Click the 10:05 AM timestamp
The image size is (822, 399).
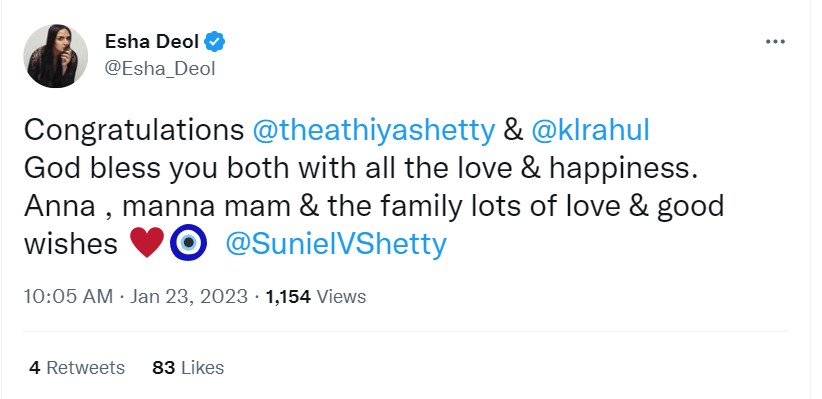tap(68, 297)
